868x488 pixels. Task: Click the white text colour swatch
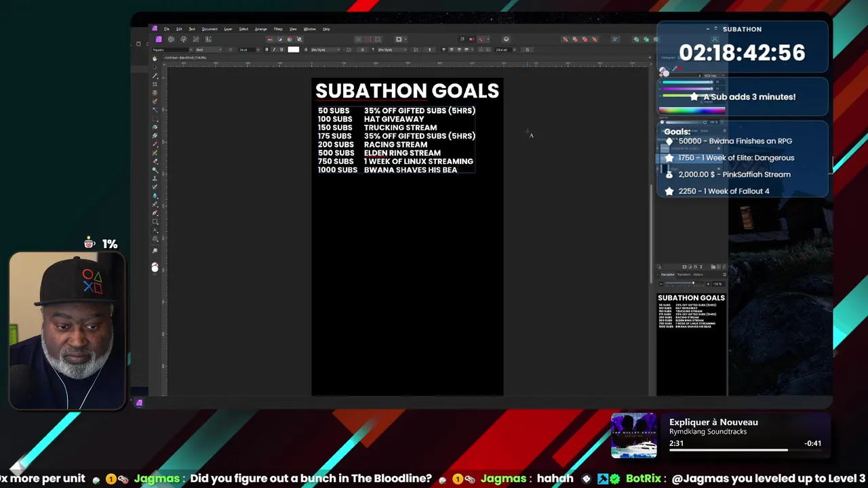pyautogui.click(x=293, y=49)
